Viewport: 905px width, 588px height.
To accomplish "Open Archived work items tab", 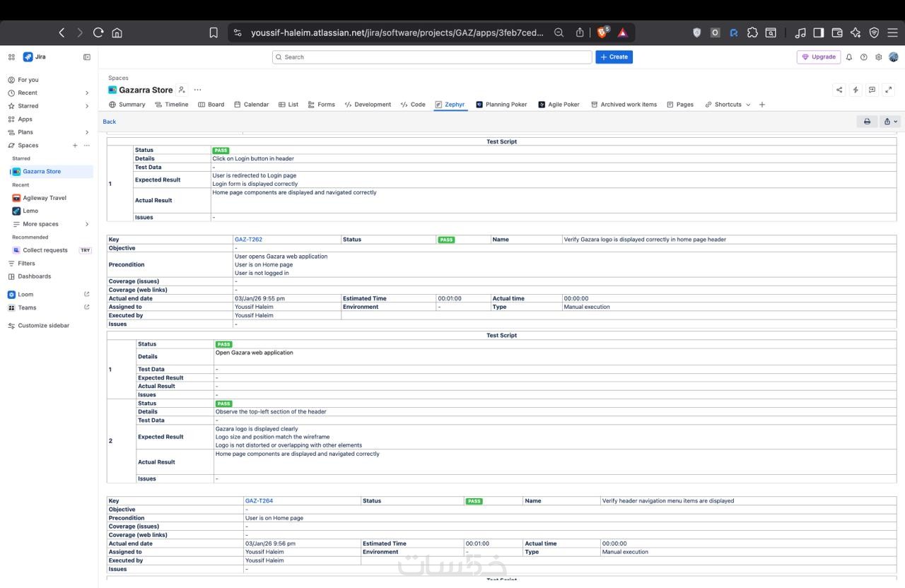I will (624, 105).
